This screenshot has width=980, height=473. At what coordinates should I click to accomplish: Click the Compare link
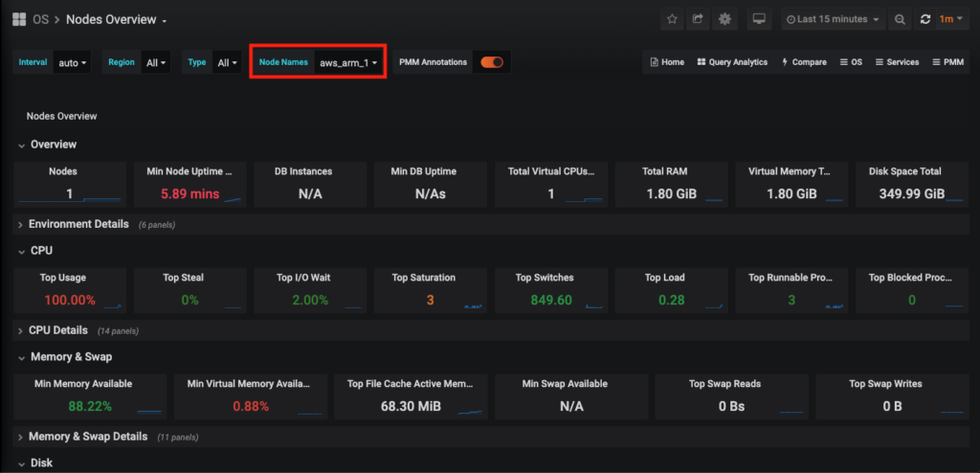point(804,62)
